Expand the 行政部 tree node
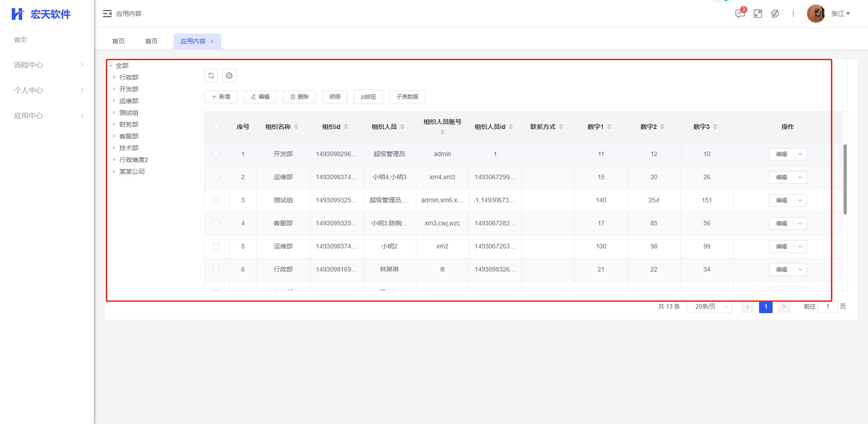Screen dimensions: 868x424 114,77
